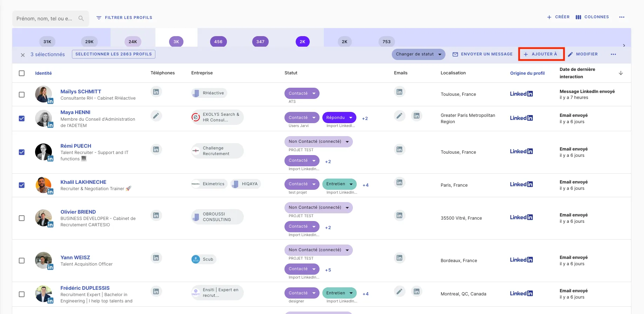
Task: Open top-right three-dots options menu
Action: point(622,17)
